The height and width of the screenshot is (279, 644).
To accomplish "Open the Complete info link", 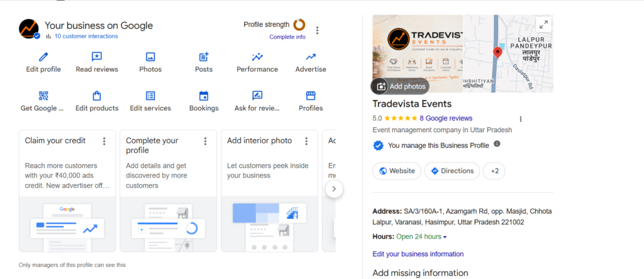I will pyautogui.click(x=287, y=37).
